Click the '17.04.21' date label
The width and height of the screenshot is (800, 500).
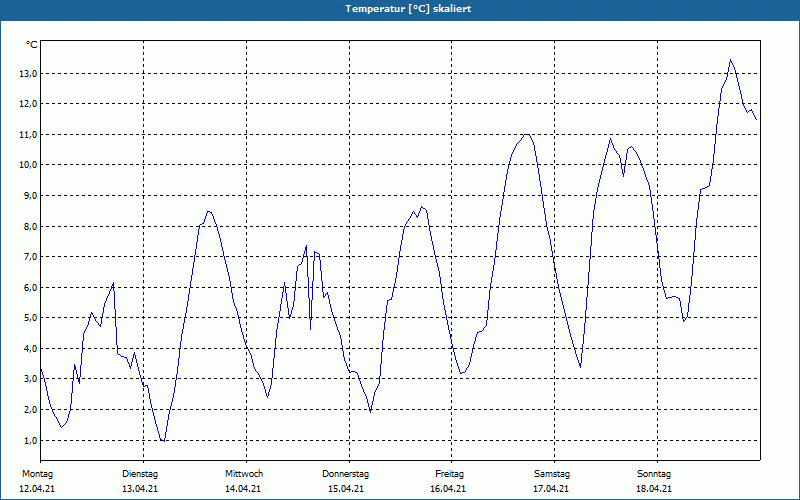click(x=551, y=489)
